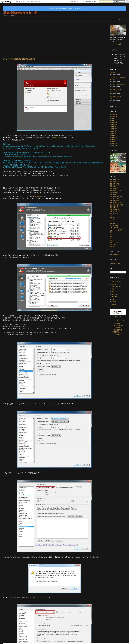Go to ブログトップ link
Screen dimensions: 129x644
(121, 19)
